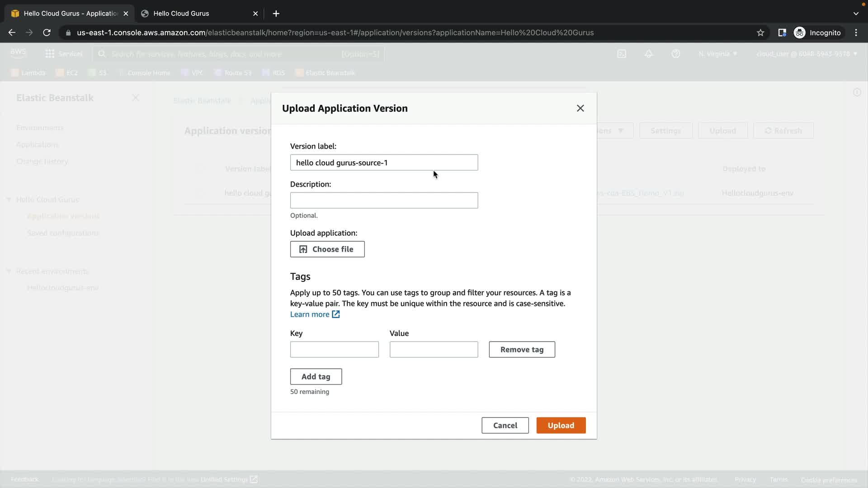
Task: Click into the Description field
Action: tap(383, 201)
